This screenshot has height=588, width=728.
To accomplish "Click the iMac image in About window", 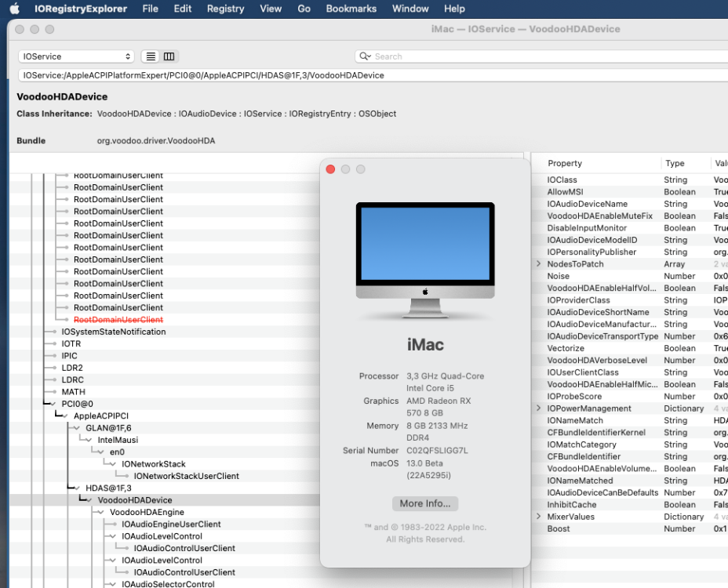I will [425, 260].
